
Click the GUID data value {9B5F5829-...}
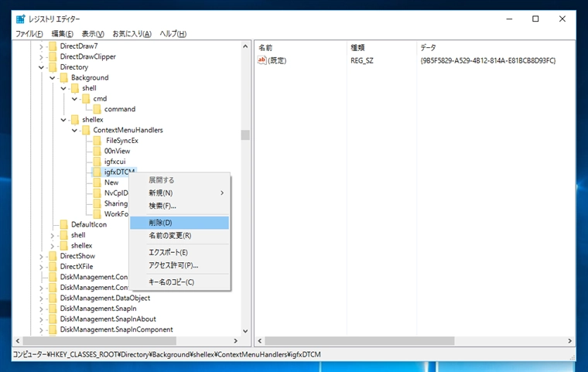click(488, 60)
